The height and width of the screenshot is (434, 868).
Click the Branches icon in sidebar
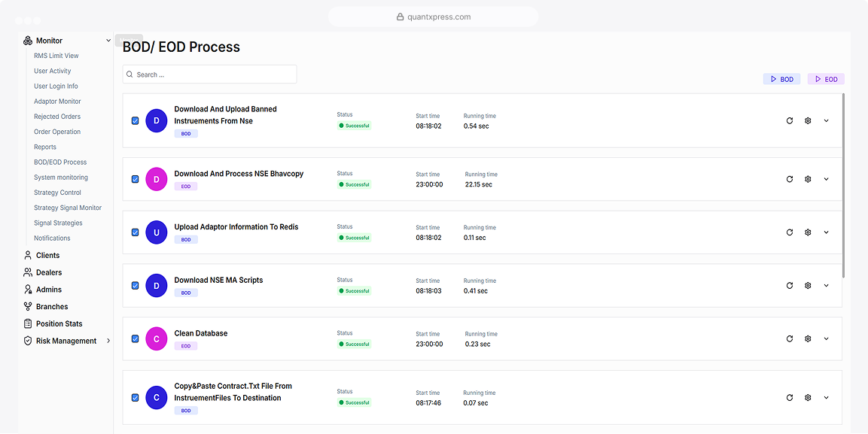pyautogui.click(x=28, y=306)
